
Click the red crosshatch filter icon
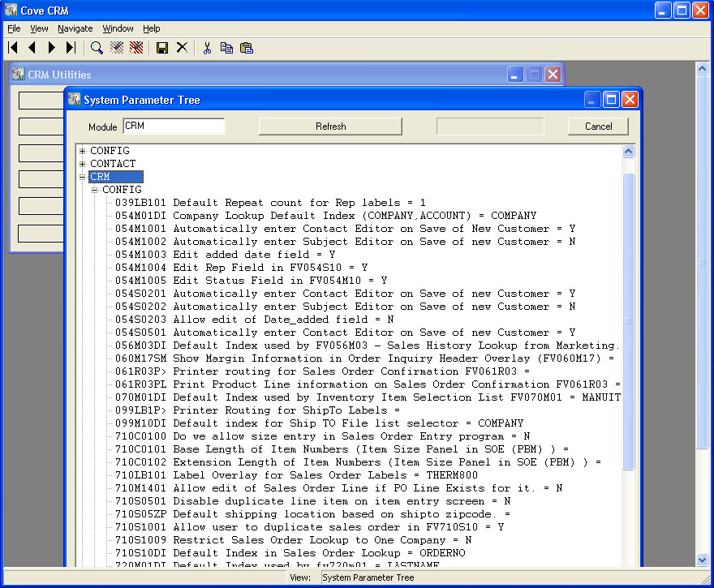point(136,48)
